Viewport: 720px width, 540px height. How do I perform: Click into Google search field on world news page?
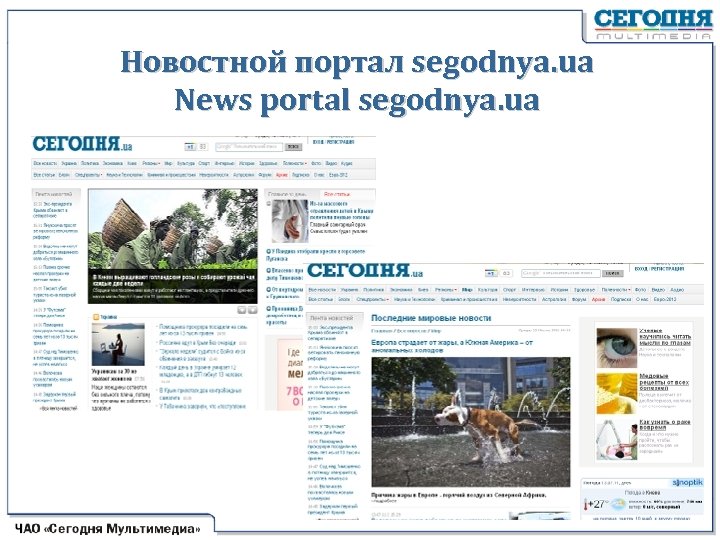click(x=560, y=273)
